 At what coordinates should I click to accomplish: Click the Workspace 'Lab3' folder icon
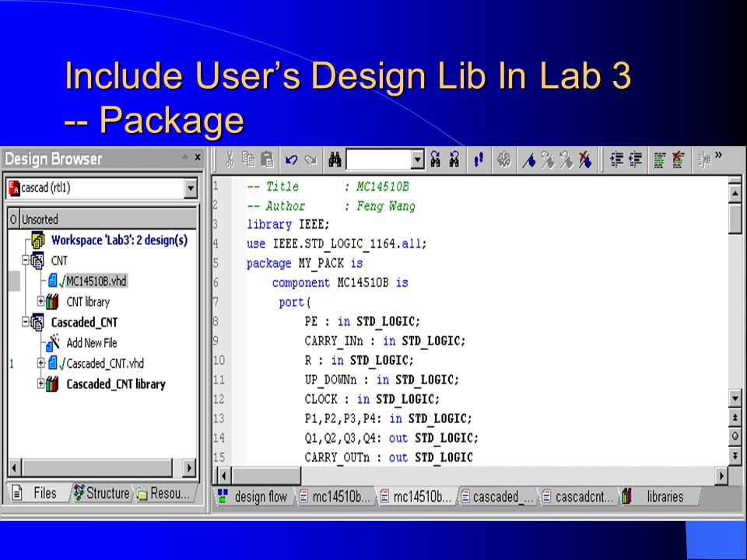tap(37, 240)
